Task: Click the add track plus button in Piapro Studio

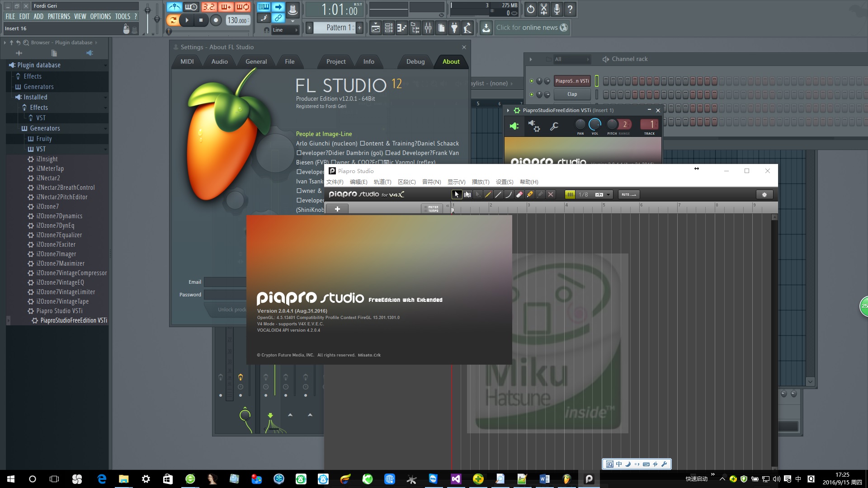Action: pyautogui.click(x=337, y=209)
